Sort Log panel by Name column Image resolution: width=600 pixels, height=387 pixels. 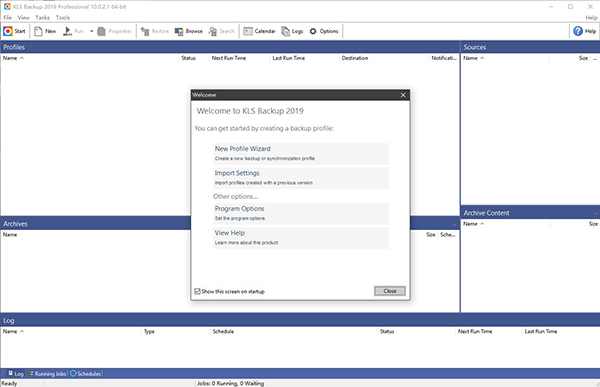pyautogui.click(x=71, y=331)
